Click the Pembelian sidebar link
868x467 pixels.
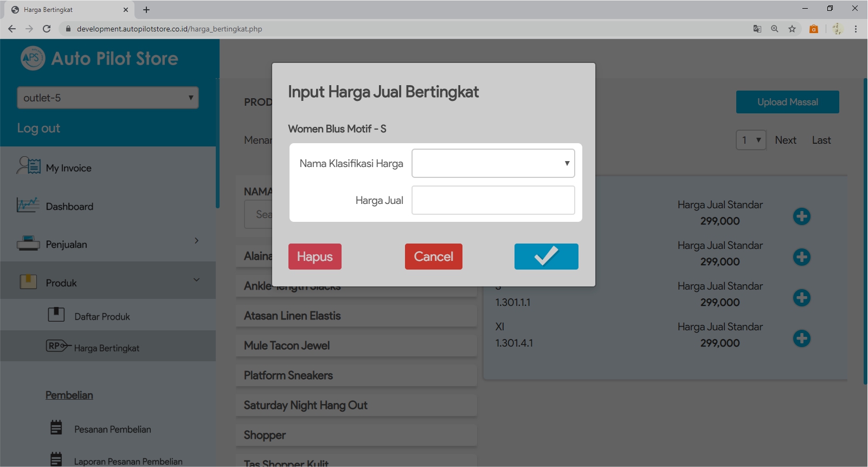[x=69, y=395]
